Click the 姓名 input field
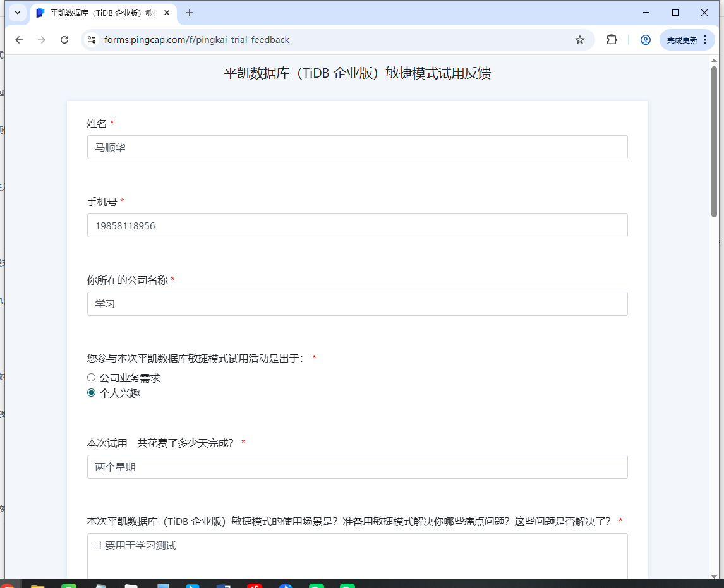 tap(357, 147)
